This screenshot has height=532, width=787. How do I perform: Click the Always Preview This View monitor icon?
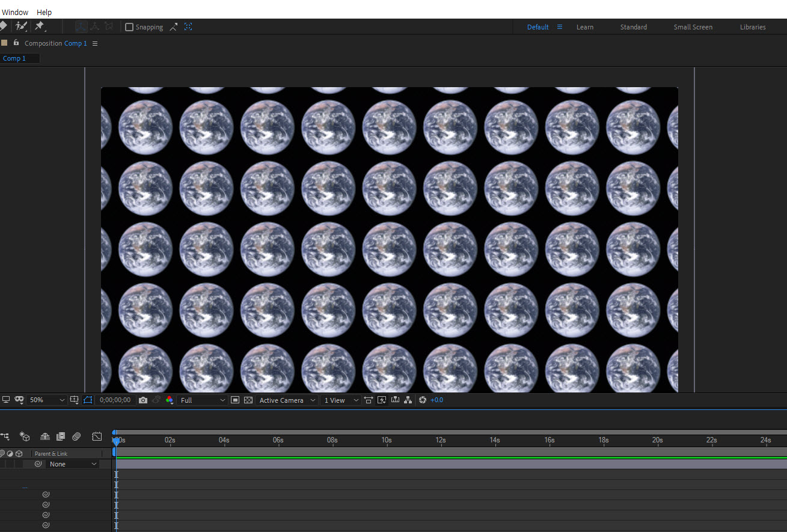point(6,400)
